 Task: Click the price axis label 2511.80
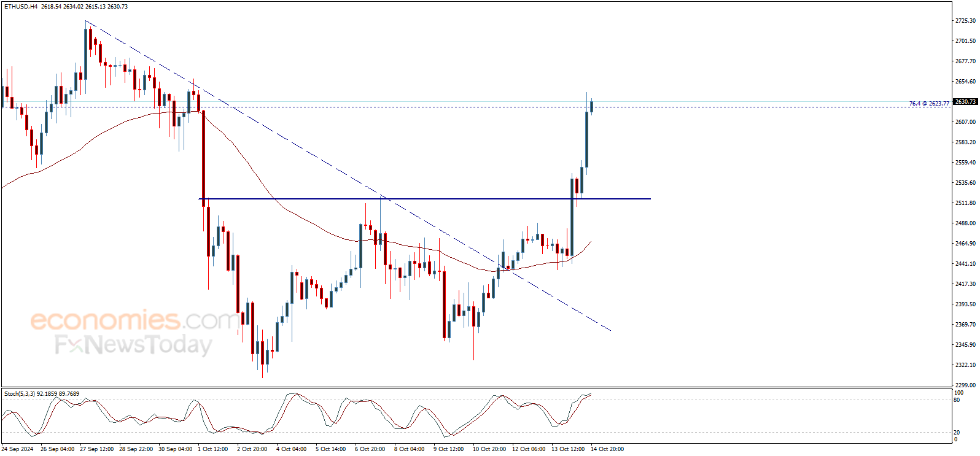[965, 203]
